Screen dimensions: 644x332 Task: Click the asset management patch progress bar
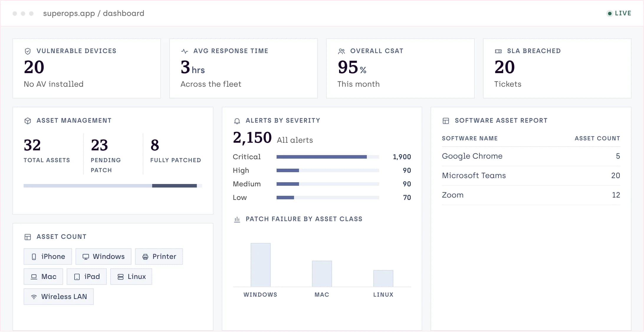tap(113, 186)
